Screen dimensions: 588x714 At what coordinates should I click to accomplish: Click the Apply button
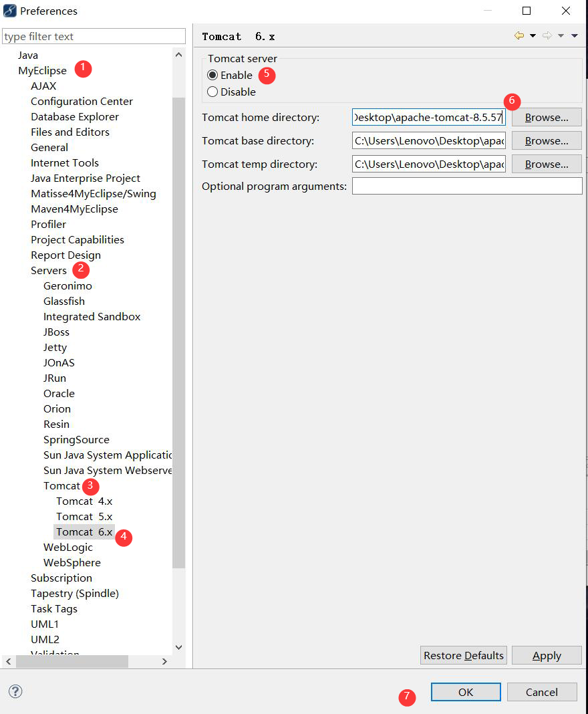547,655
